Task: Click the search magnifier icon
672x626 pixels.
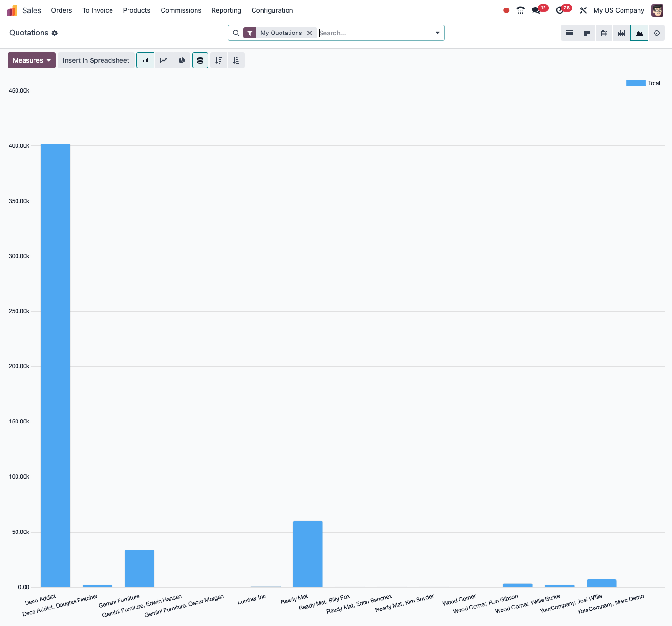Action: point(236,33)
